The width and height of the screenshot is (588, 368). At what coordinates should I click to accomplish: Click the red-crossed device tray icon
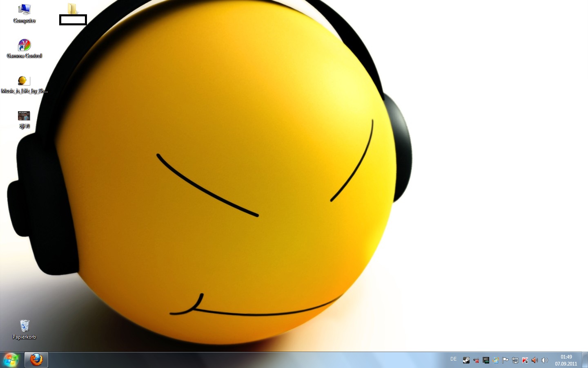point(476,360)
